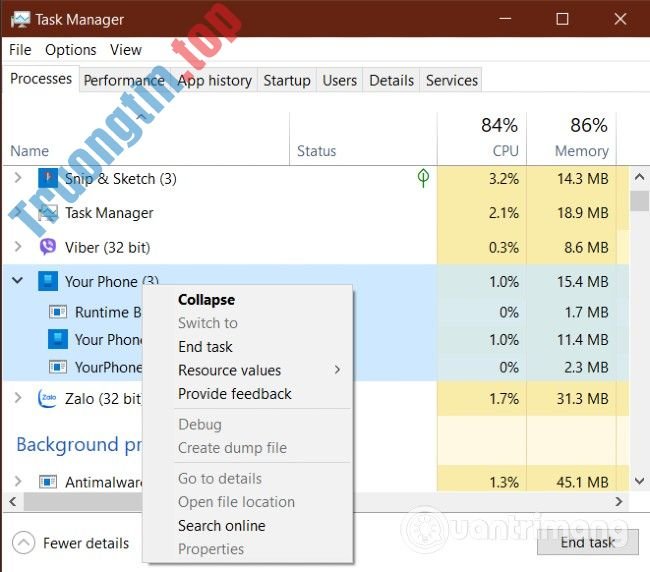Select the Task Manager process row
Viewport: 650px width, 572px height.
[316, 213]
